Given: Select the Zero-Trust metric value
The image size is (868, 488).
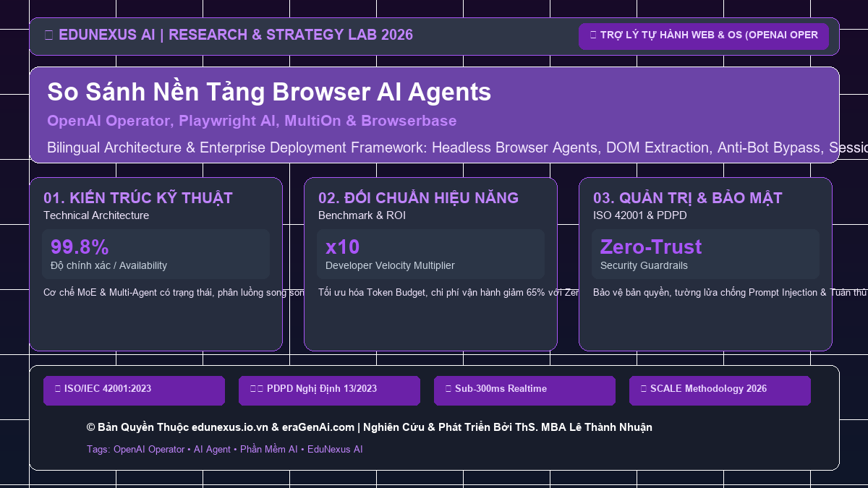Looking at the screenshot, I should click(x=651, y=247).
